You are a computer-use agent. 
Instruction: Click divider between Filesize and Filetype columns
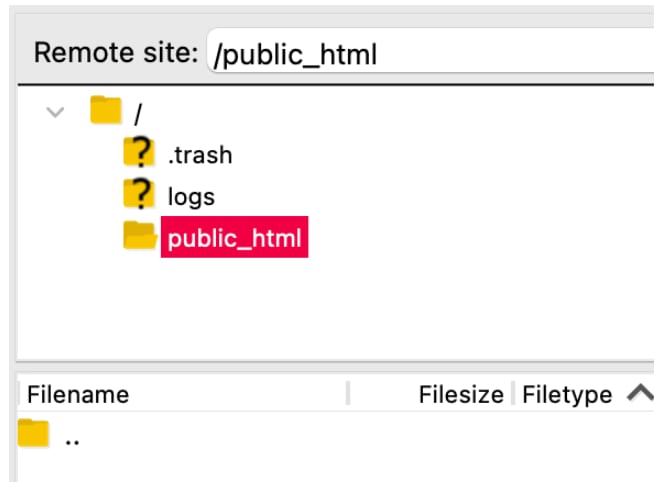[512, 394]
